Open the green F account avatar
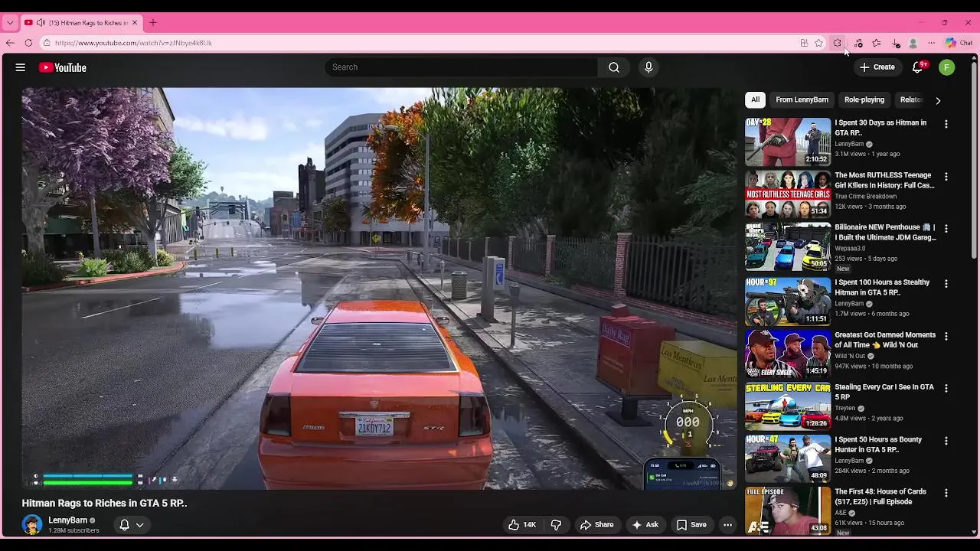 (x=947, y=67)
